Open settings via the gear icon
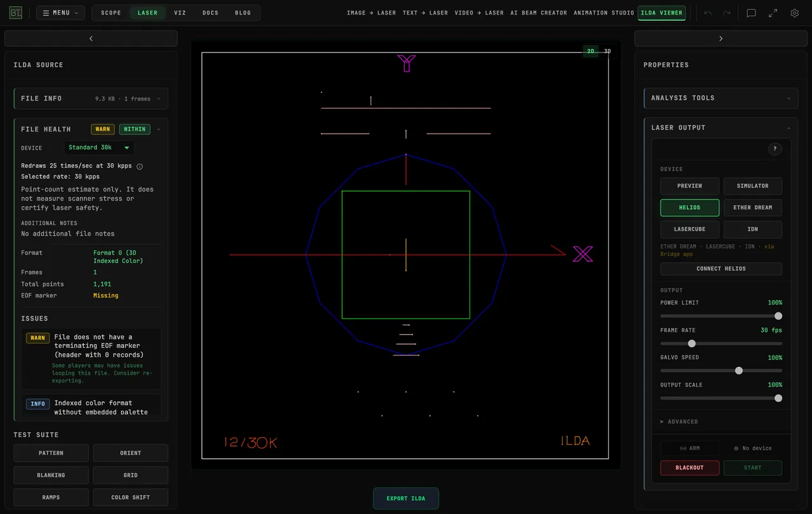The image size is (812, 514). click(794, 13)
